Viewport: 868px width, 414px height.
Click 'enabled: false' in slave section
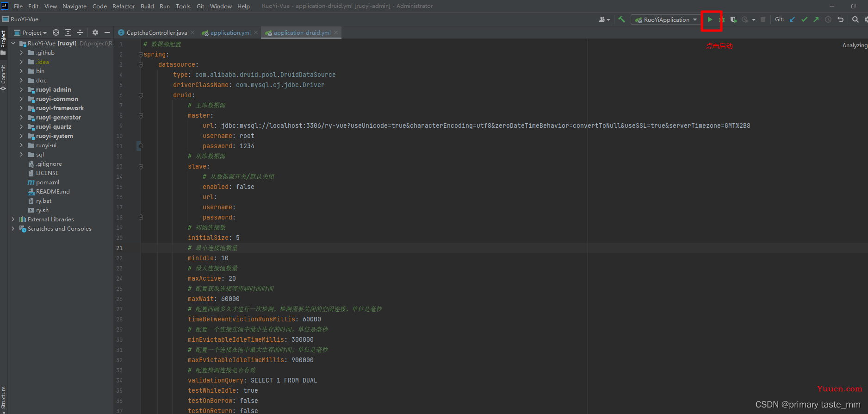(229, 187)
